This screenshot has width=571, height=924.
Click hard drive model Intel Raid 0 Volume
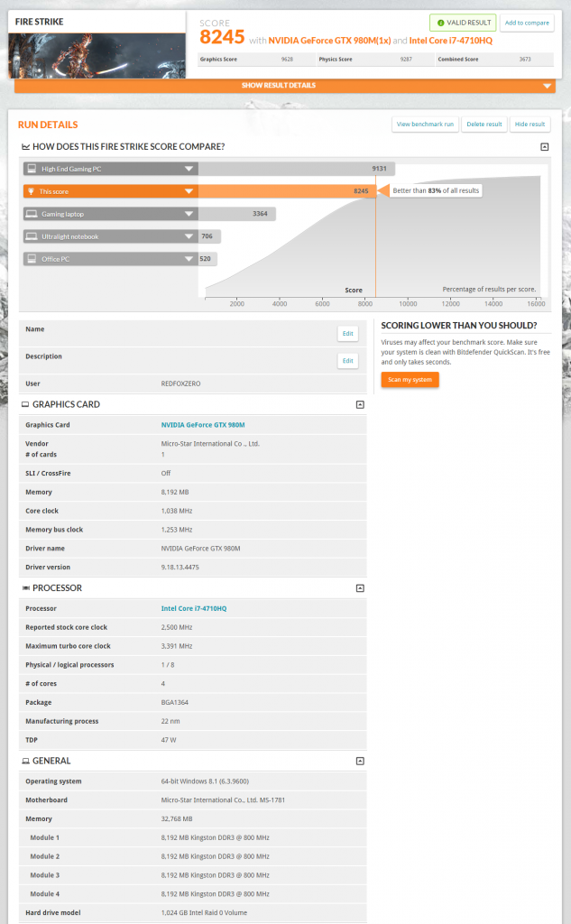tap(204, 913)
